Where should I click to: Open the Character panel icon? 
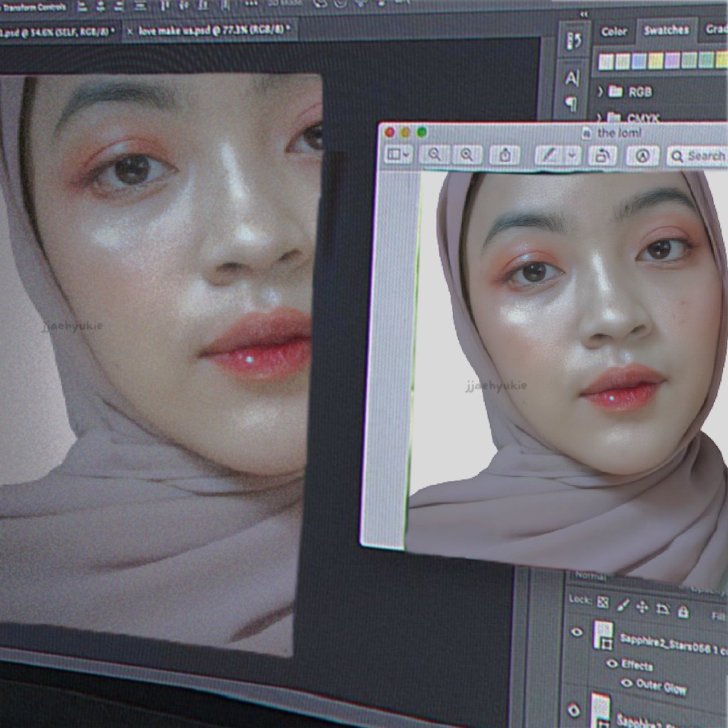[572, 78]
